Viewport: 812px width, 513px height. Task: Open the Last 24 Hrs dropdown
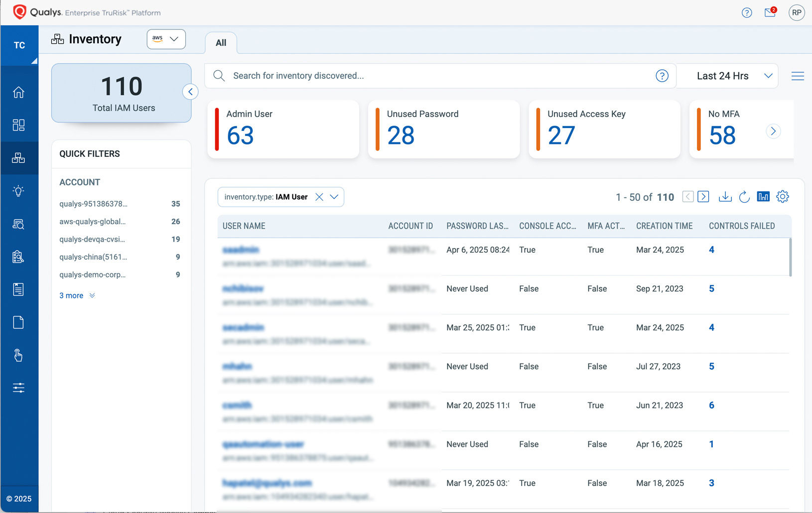[728, 76]
